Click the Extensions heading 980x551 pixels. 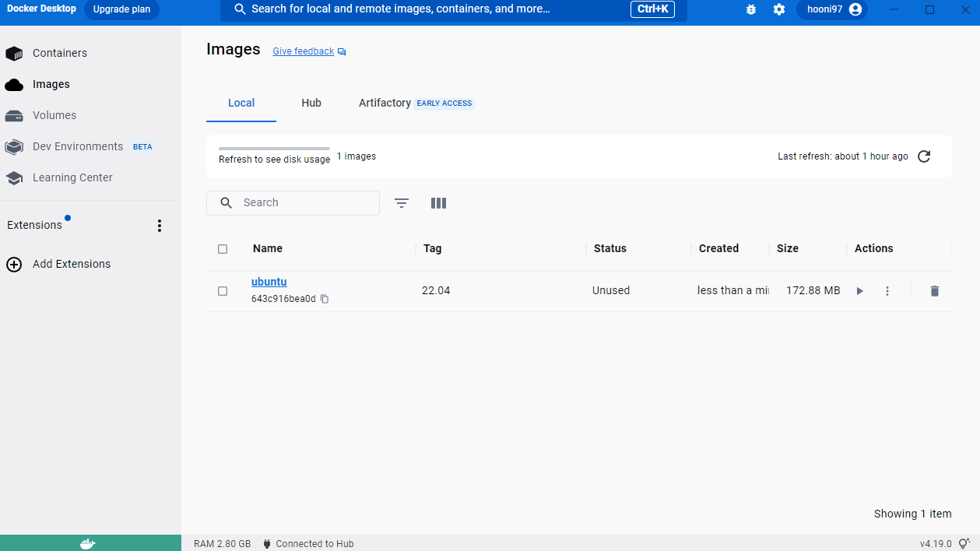tap(34, 225)
